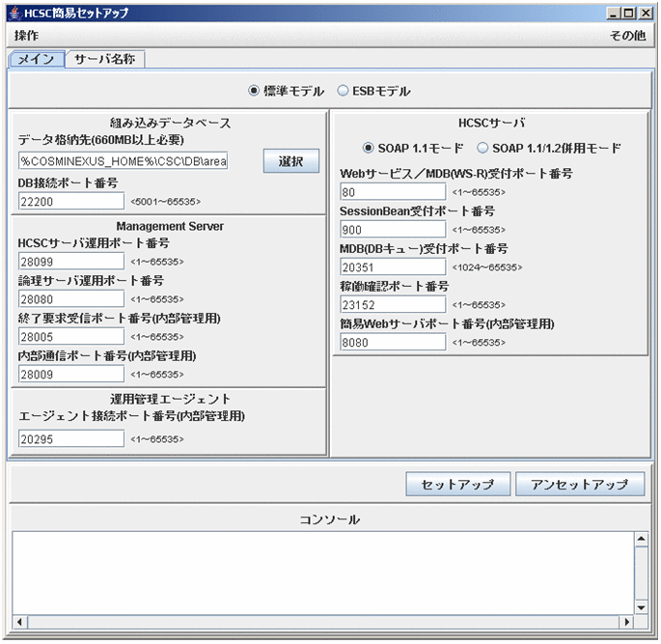Focus the MDB(DBキュー)受付ポート番号 field
661x644 pixels.
393,266
